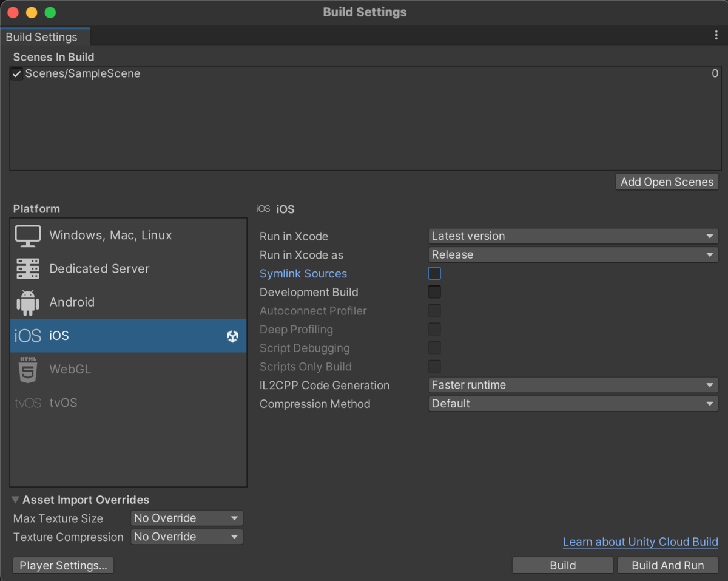Image resolution: width=728 pixels, height=581 pixels.
Task: Click the Symlink Sources label
Action: click(x=303, y=274)
